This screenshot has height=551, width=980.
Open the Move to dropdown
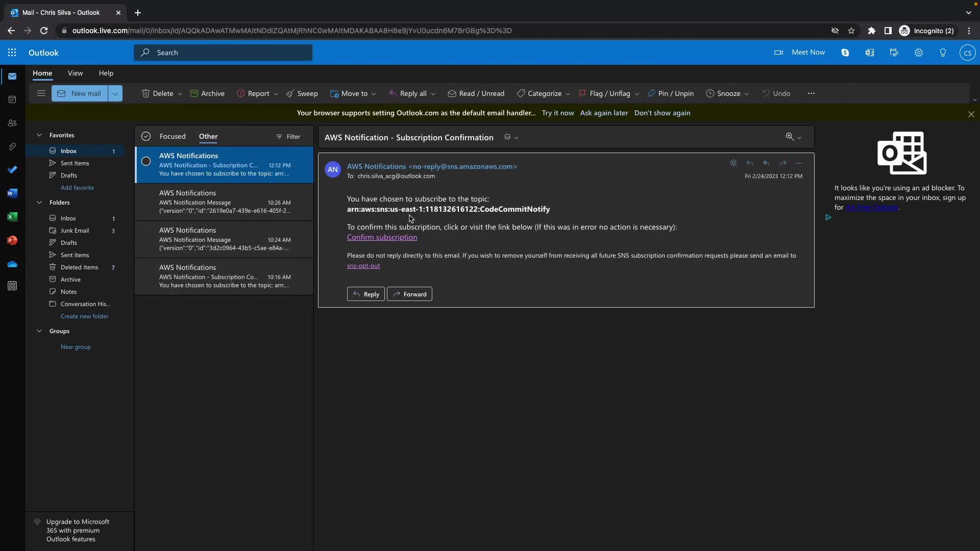pos(353,93)
